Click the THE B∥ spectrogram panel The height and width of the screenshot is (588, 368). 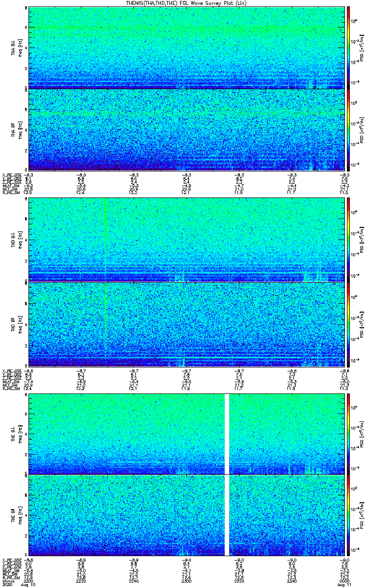coord(186,515)
